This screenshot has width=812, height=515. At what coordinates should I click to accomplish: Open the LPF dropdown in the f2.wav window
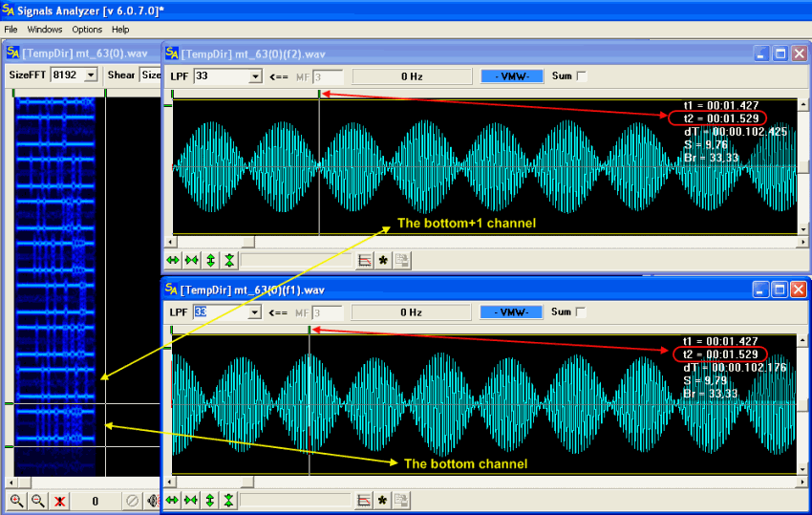pyautogui.click(x=255, y=76)
